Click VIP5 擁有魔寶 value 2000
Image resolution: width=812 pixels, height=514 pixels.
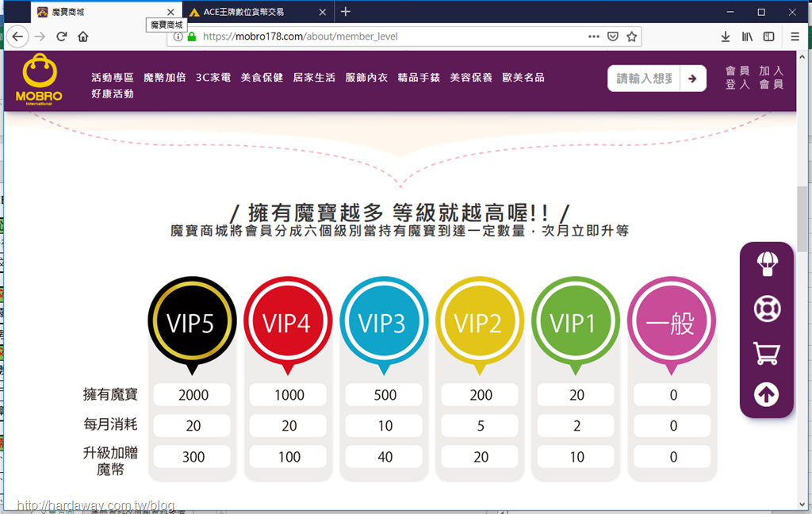(x=193, y=395)
